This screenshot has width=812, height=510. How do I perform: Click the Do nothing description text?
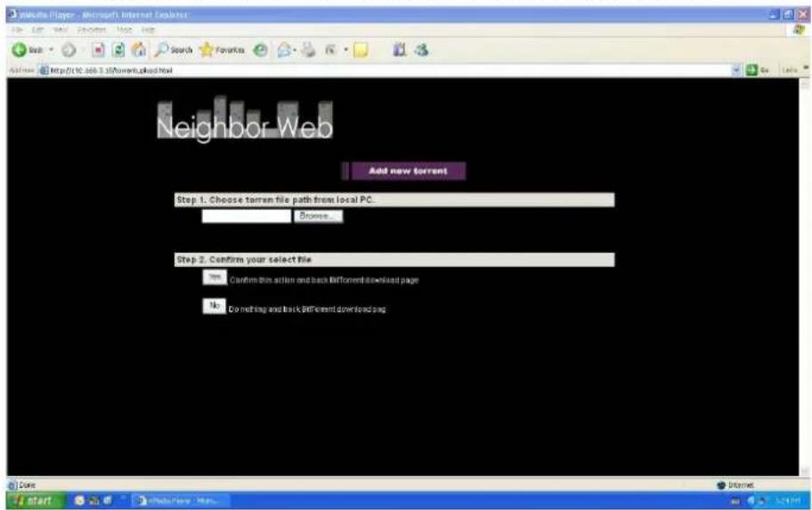[307, 309]
